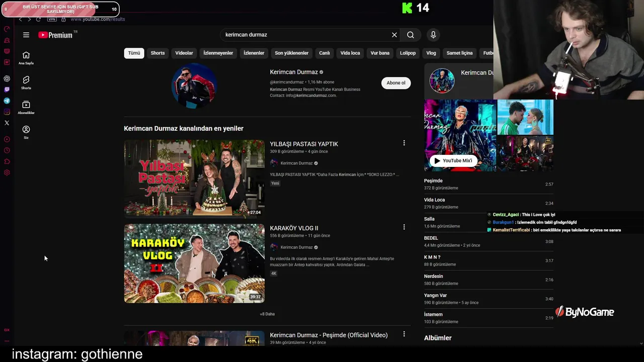644x362 pixels.
Task: Go to the YouTube Premium logo home
Action: pyautogui.click(x=55, y=35)
